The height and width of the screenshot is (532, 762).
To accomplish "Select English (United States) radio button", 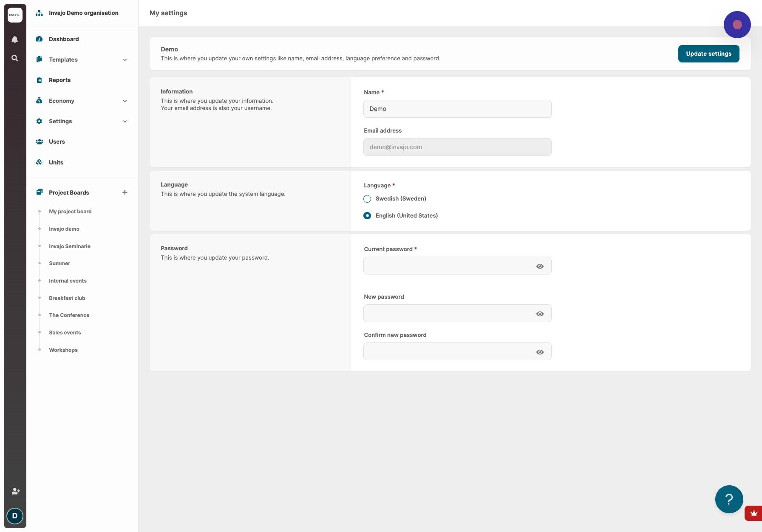I will [367, 216].
